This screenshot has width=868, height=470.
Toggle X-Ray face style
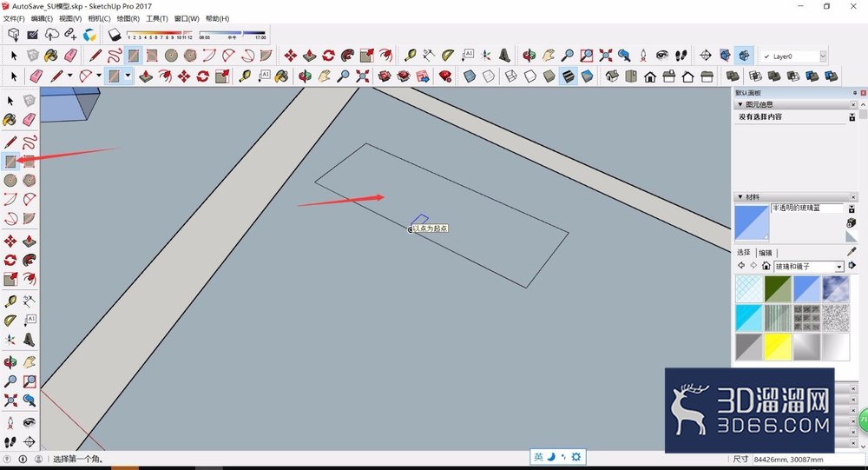pos(470,76)
